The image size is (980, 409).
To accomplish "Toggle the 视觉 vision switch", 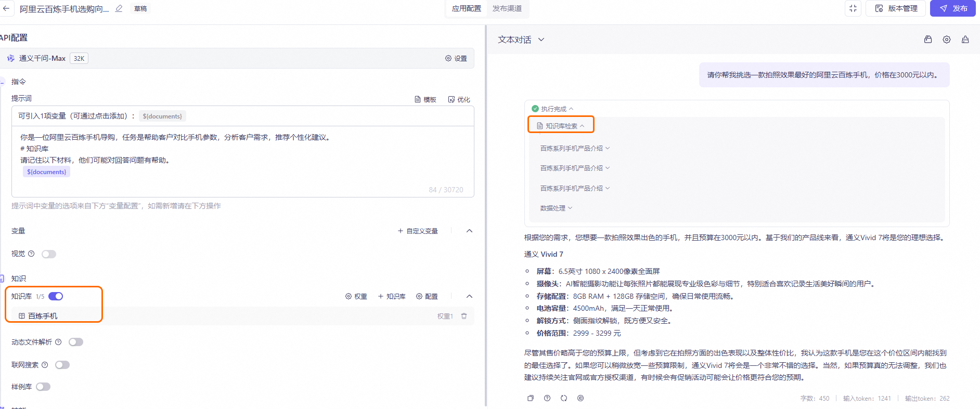I will click(x=49, y=254).
